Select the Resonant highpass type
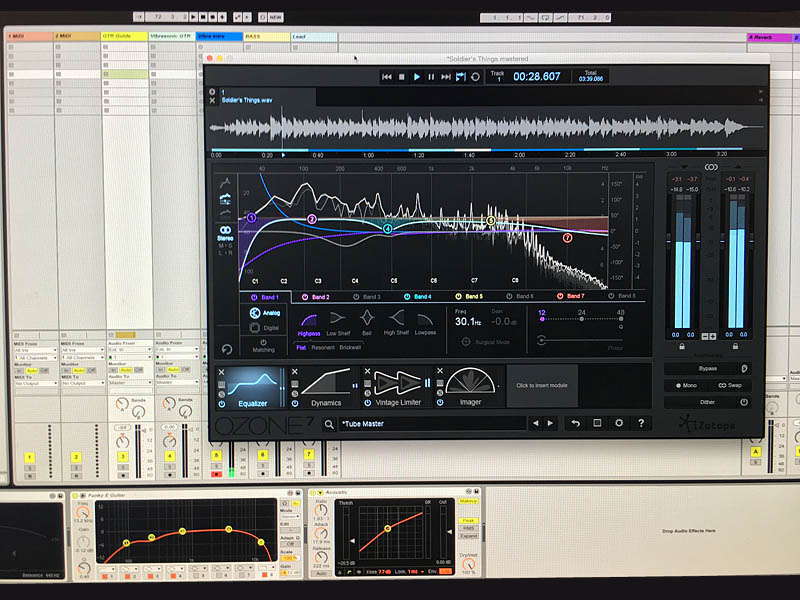 tap(323, 347)
